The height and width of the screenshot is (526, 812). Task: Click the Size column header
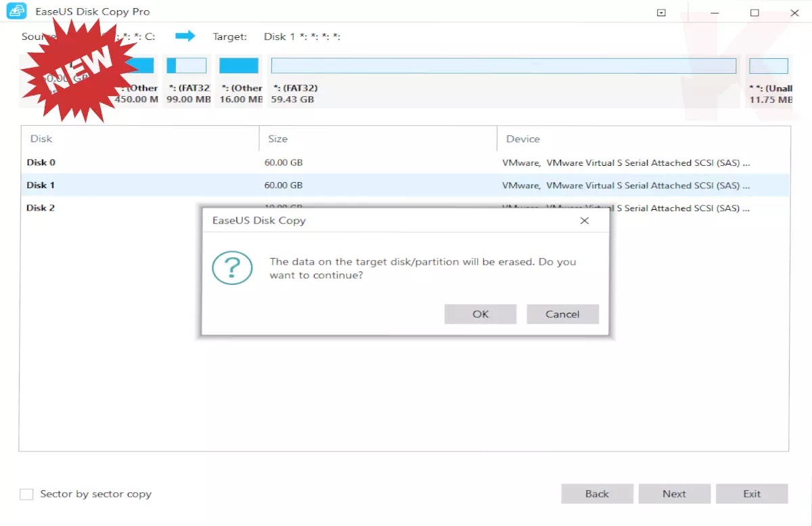pos(378,139)
